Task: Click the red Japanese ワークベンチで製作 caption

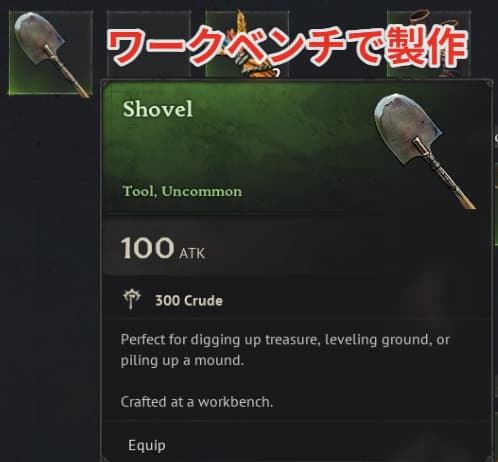Action: [287, 46]
